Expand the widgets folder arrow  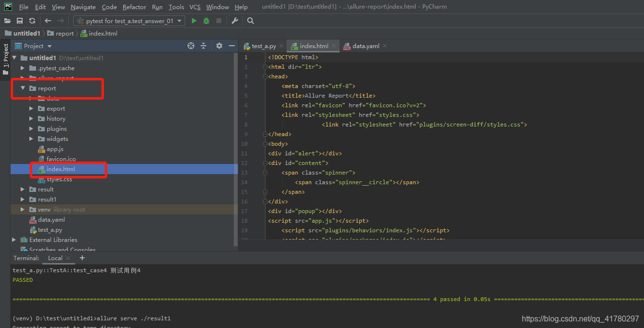coord(31,139)
